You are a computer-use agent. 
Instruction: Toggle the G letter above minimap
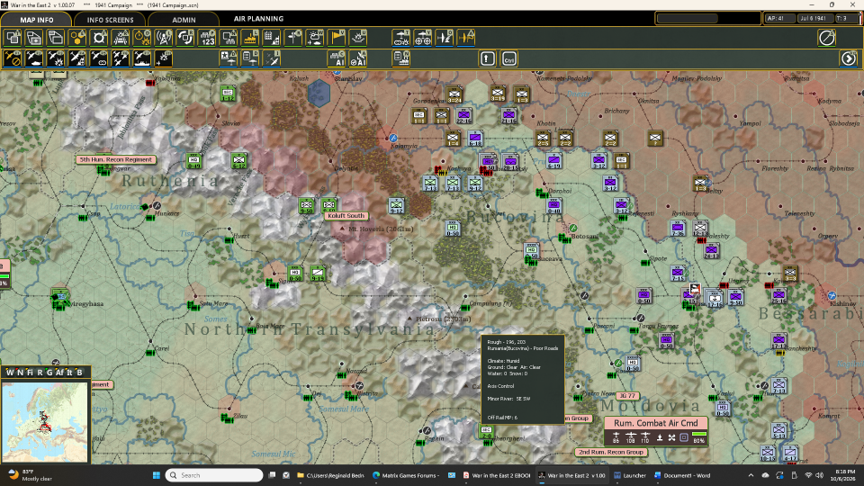[x=49, y=372]
